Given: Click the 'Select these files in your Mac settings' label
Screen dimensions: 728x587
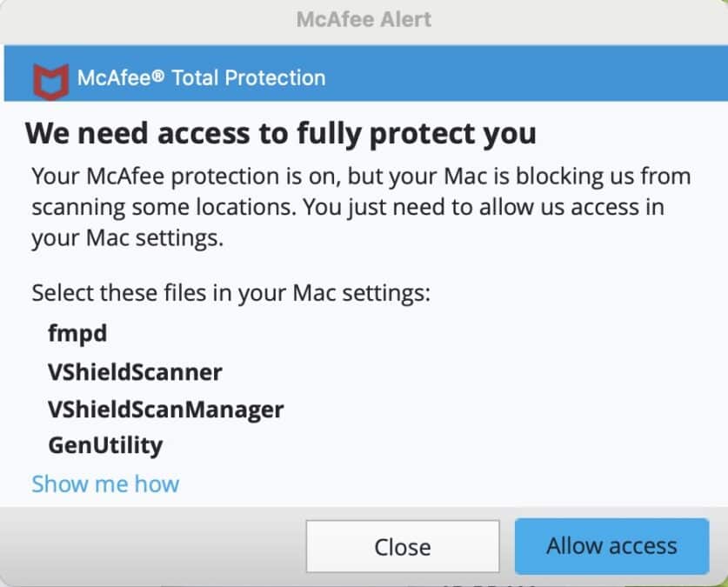Looking at the screenshot, I should 231,293.
